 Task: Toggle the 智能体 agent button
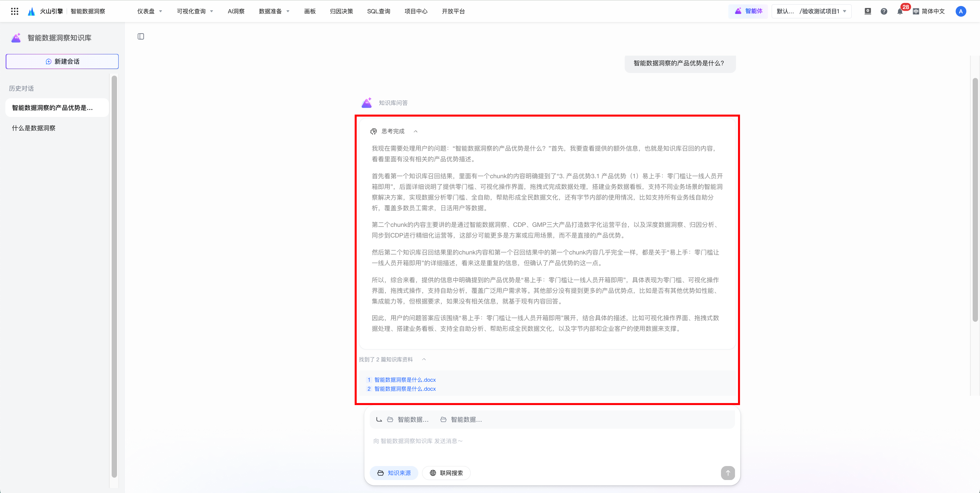click(x=748, y=11)
